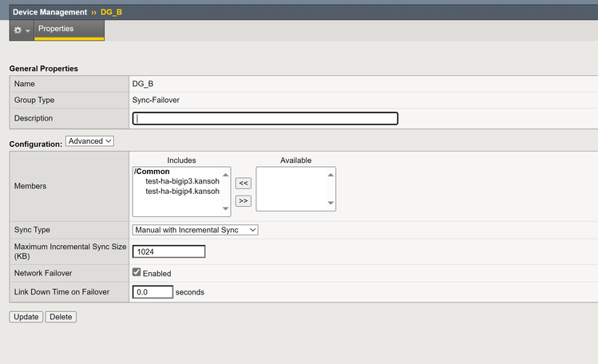598x364 pixels.
Task: Edit Maximum Incremental Sync Size field
Action: point(168,251)
